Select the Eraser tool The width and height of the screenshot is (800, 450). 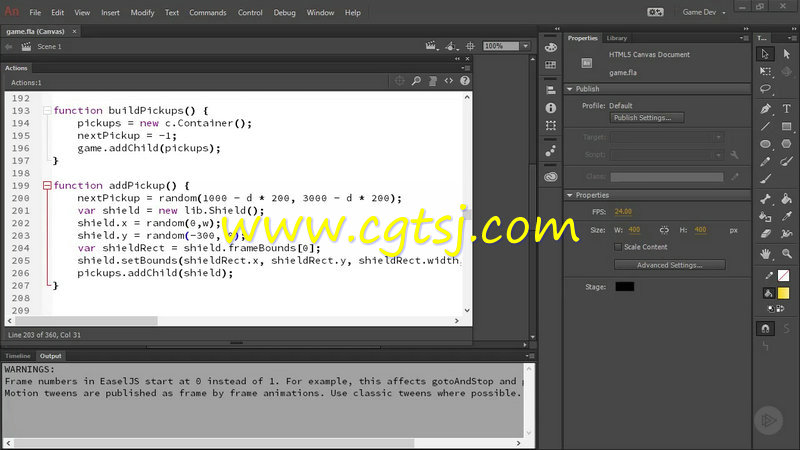(x=765, y=234)
